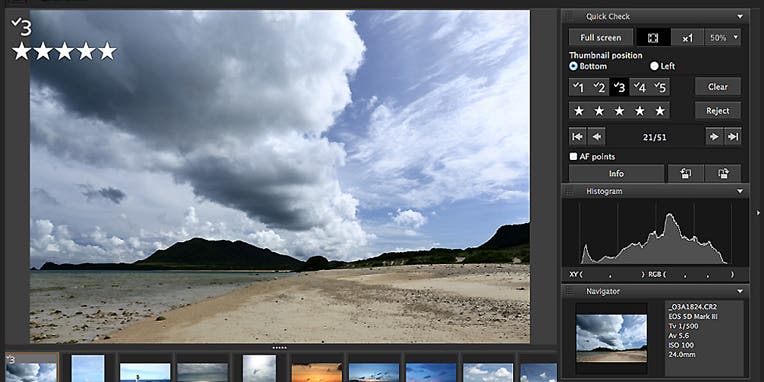The image size is (764, 382).
Task: Set rating to one star
Action: pos(579,111)
